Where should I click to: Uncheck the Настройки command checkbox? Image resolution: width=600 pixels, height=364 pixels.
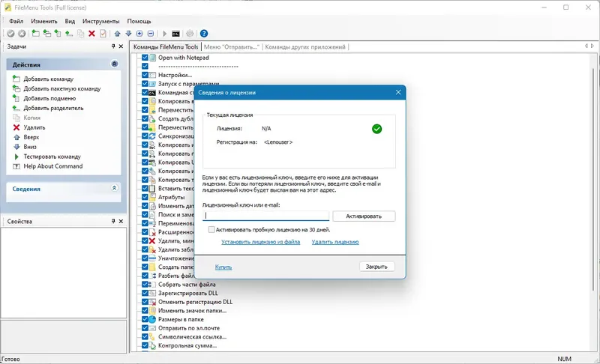click(x=145, y=75)
